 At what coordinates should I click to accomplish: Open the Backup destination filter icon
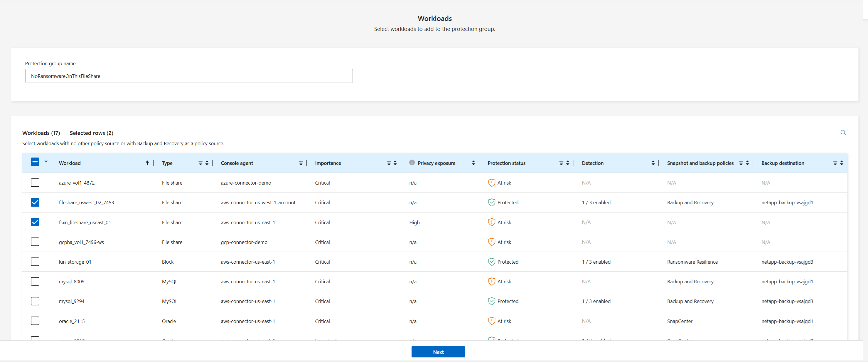pos(835,163)
